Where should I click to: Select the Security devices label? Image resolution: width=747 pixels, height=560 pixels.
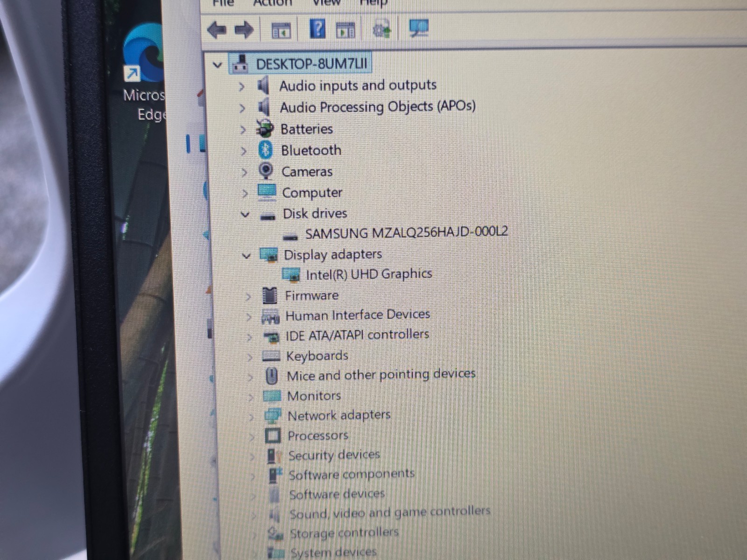coord(334,455)
